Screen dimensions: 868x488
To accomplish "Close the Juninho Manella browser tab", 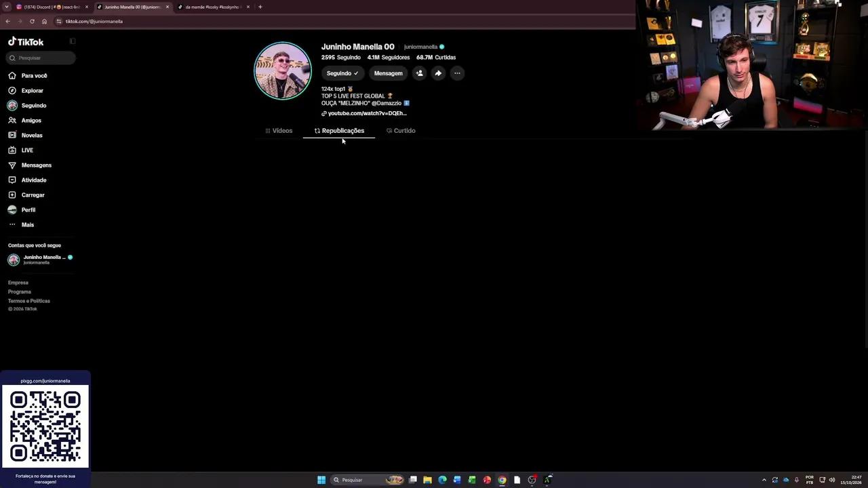I will (167, 7).
